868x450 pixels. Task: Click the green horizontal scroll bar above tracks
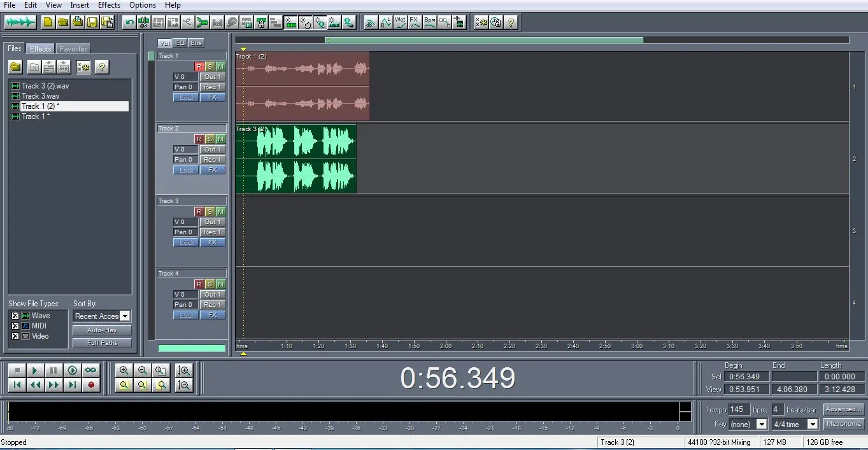coord(484,40)
